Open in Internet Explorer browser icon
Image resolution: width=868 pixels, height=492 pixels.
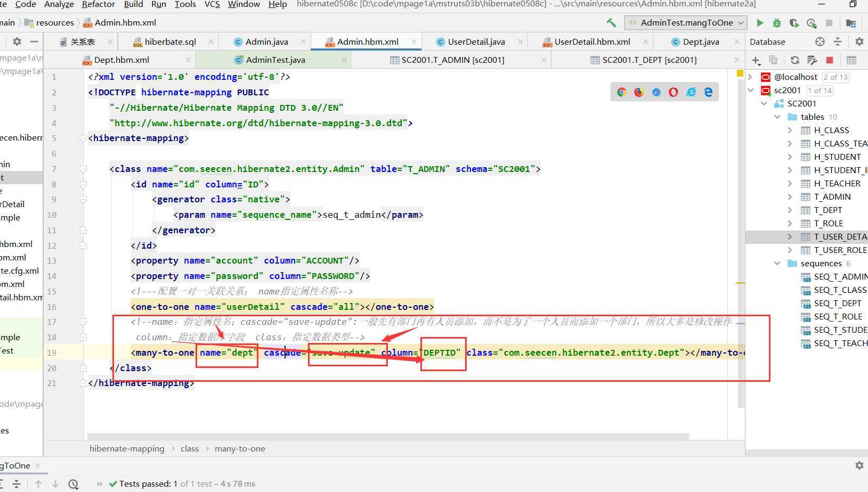coord(691,92)
